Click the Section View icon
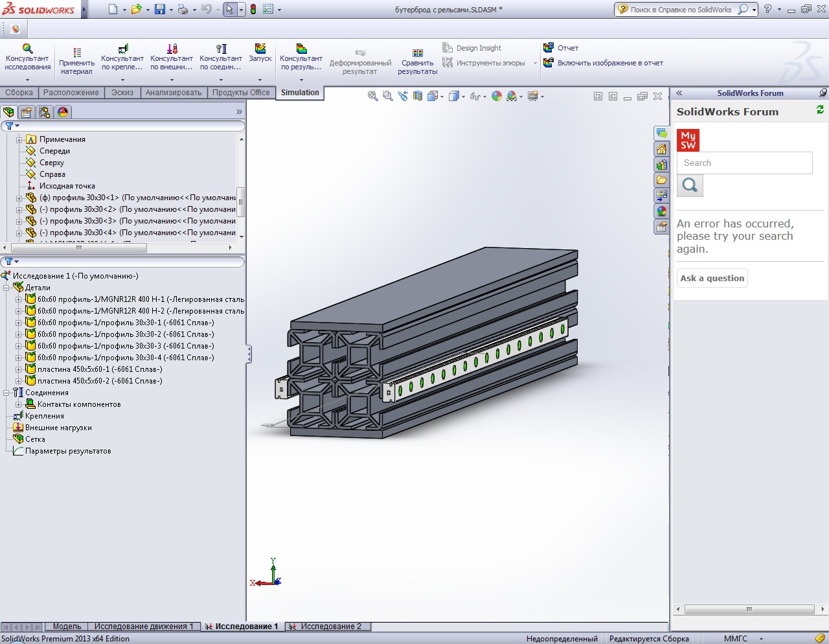Screen dimensions: 829x644 tap(418, 96)
